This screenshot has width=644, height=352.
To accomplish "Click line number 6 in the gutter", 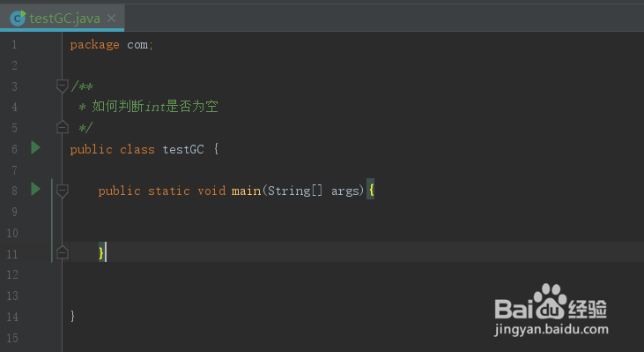I will point(14,149).
